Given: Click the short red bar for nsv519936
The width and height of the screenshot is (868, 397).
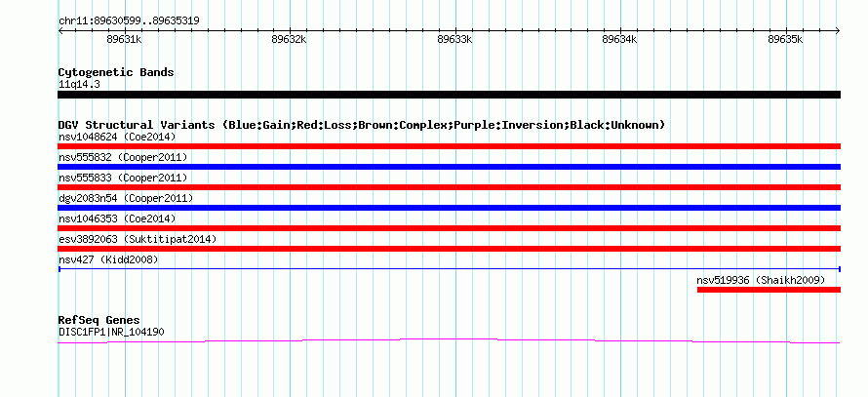Looking at the screenshot, I should pos(769,290).
